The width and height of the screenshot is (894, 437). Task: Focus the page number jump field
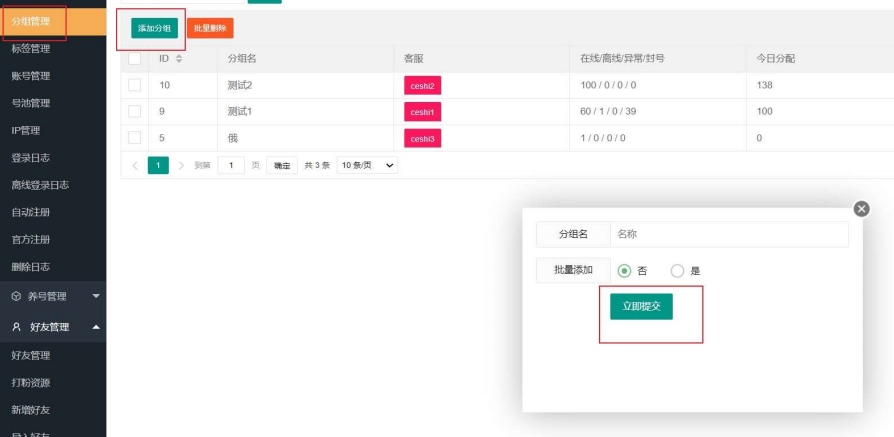click(x=231, y=165)
